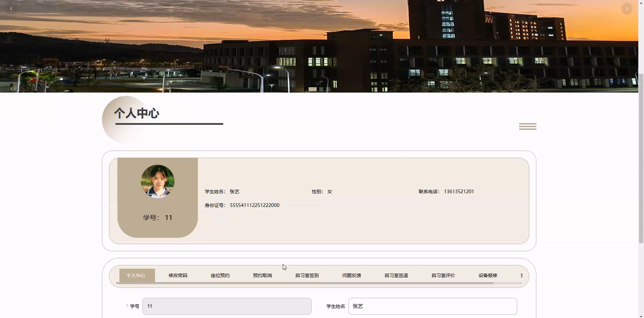
Task: Switch to the 问题反馈 tab
Action: pos(351,275)
